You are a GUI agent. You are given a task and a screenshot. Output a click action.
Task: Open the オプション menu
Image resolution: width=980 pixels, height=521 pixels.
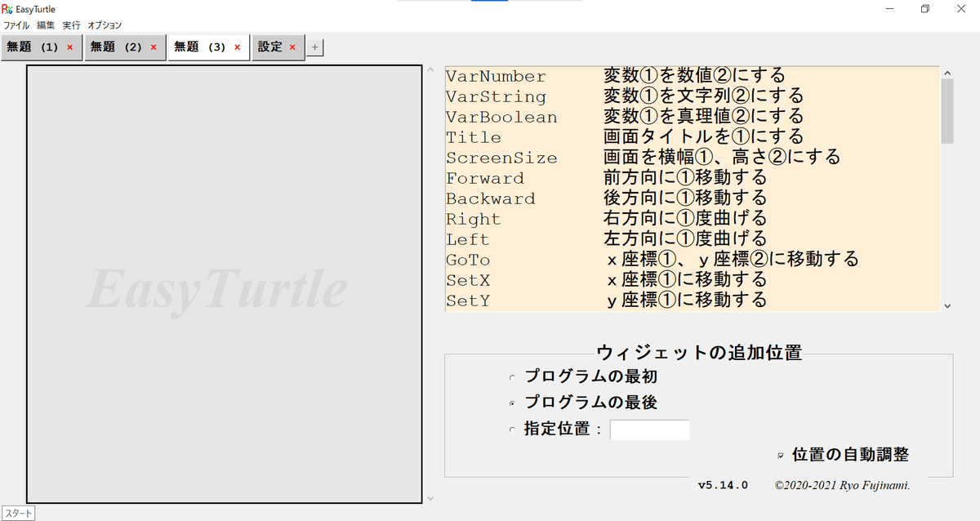pos(105,25)
